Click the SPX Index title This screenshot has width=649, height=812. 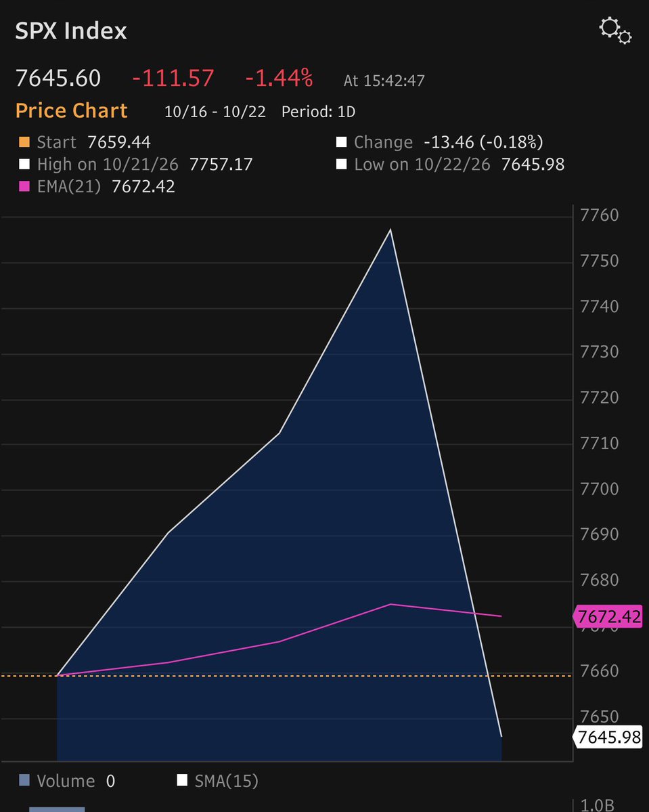click(71, 31)
